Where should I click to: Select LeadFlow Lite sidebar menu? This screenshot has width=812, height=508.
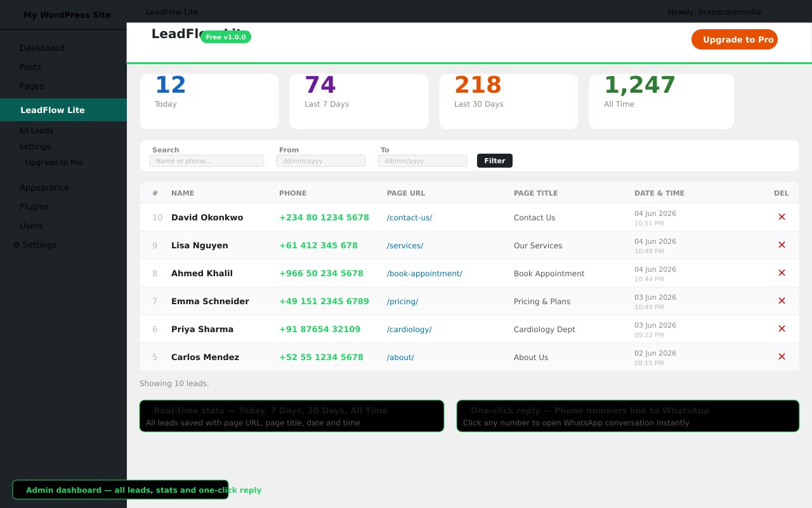(x=63, y=110)
